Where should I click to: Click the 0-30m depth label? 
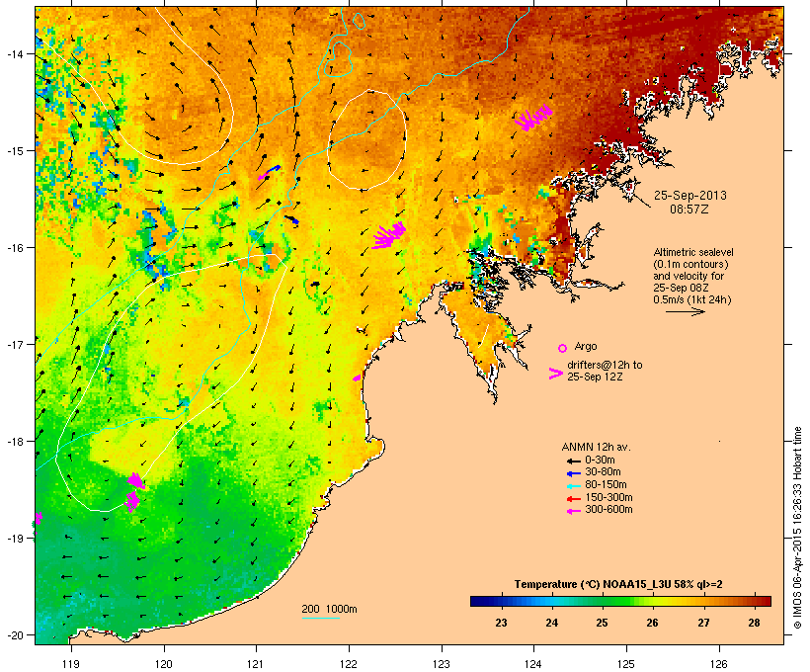tap(600, 461)
